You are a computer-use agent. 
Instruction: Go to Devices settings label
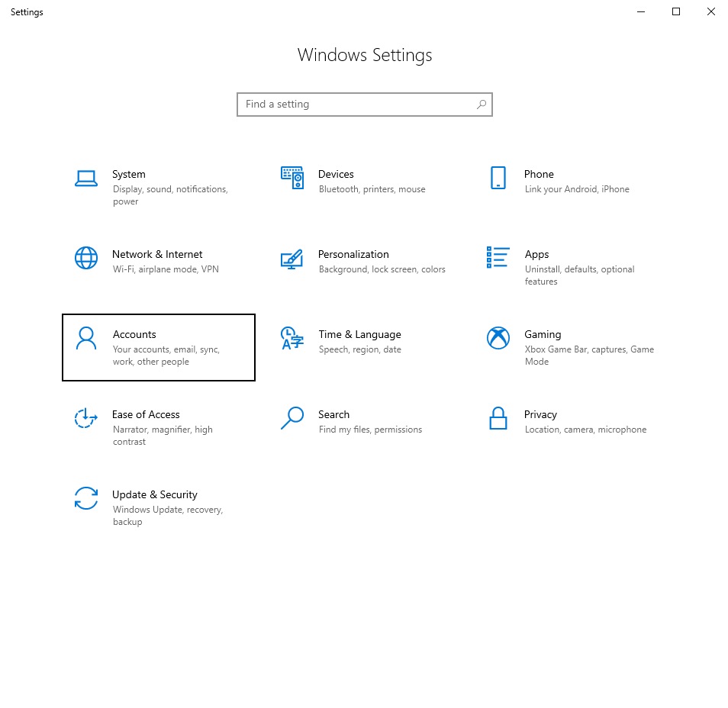pos(336,175)
